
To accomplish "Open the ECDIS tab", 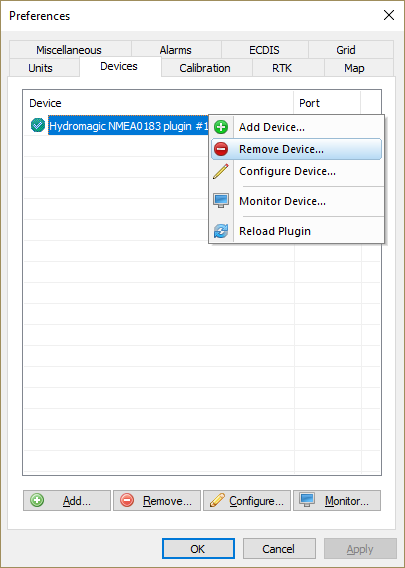I will click(265, 50).
